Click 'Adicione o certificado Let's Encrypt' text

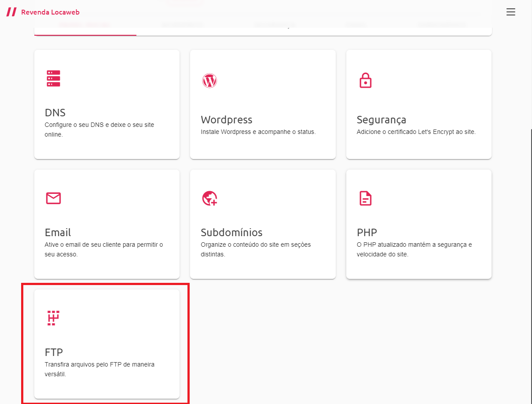point(416,132)
